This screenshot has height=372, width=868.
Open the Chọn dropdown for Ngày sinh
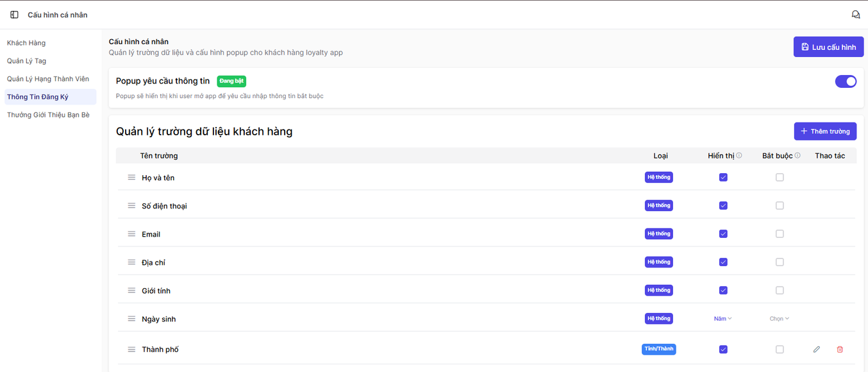point(780,319)
